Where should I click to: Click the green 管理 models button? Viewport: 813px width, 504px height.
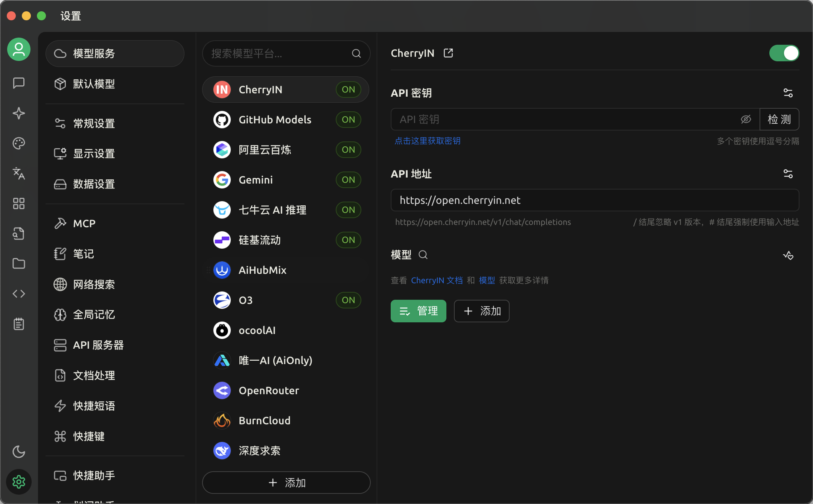pos(418,311)
